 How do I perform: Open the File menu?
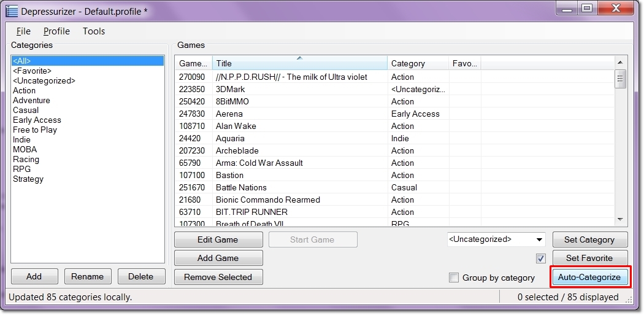click(x=23, y=31)
